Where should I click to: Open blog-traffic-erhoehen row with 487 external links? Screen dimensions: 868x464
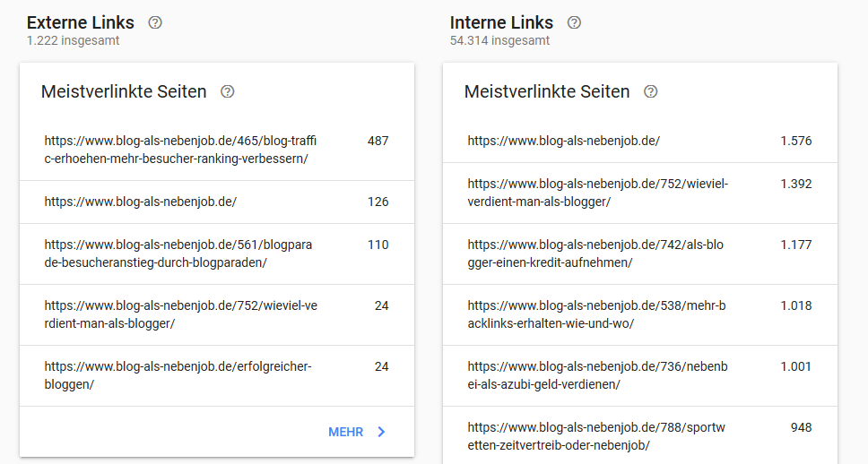[x=217, y=150]
